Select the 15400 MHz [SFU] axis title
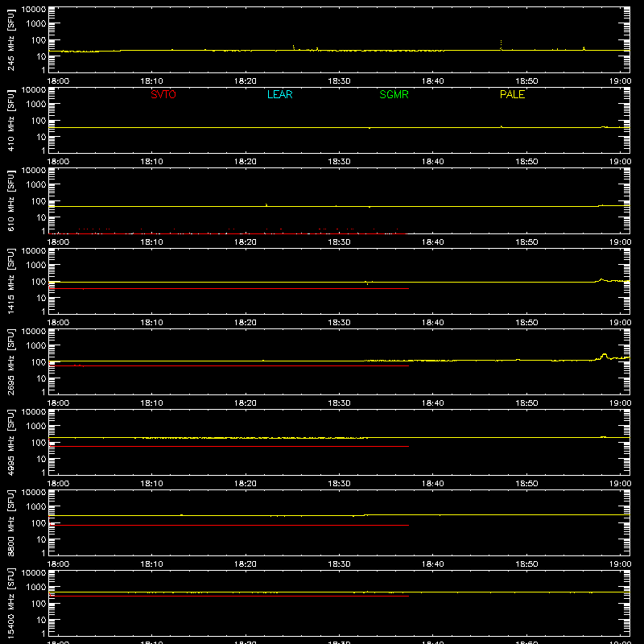644x644 pixels. click(11, 604)
